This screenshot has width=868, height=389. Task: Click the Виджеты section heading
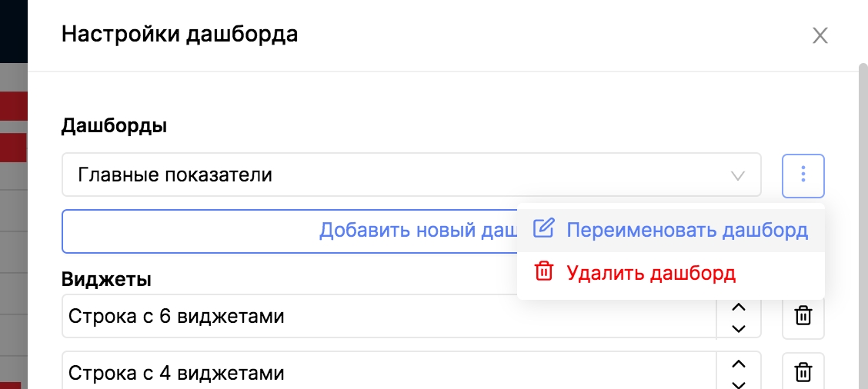[106, 280]
